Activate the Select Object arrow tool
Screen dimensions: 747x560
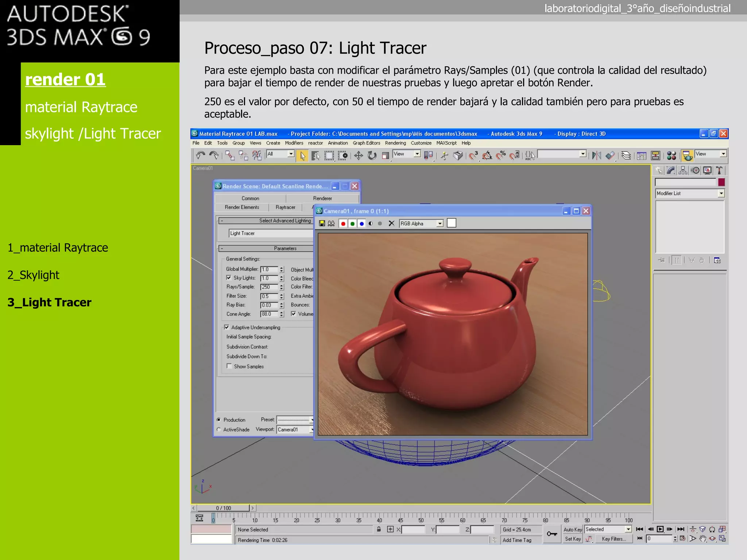(x=302, y=156)
